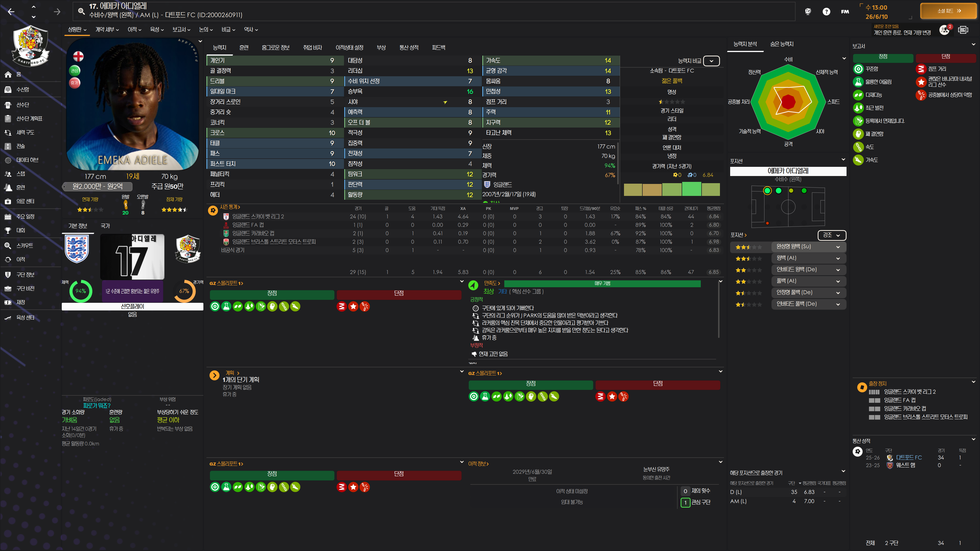Screen dimensions: 980x551
Task: Open 수신함 inbox in sidebar
Action: 22,89
